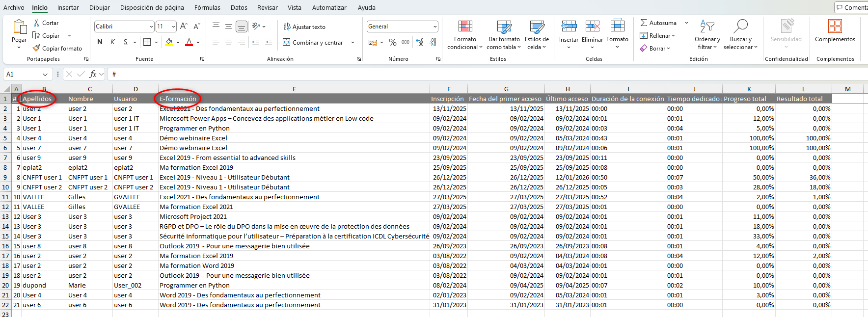Apply thousands separator style 000
868x317 pixels.
tap(406, 42)
